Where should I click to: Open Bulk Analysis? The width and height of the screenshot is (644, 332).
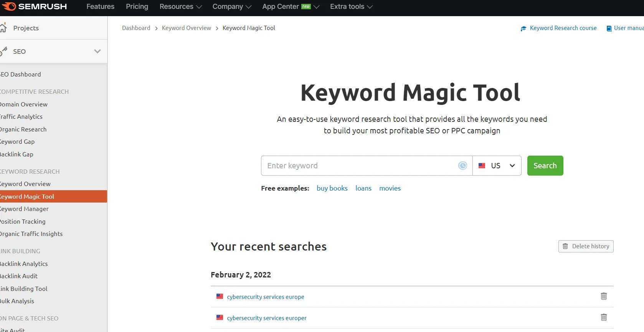click(x=17, y=301)
